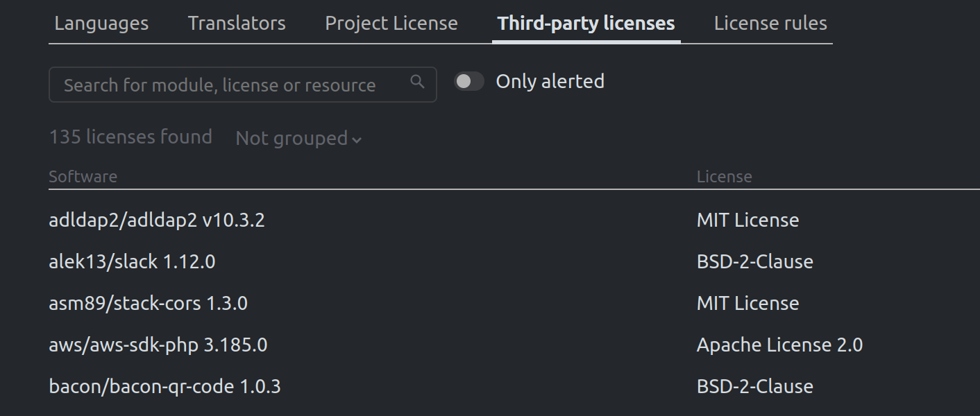Image resolution: width=980 pixels, height=416 pixels.
Task: Click BSD-2-Clause license for alek13/slack
Action: pos(754,262)
